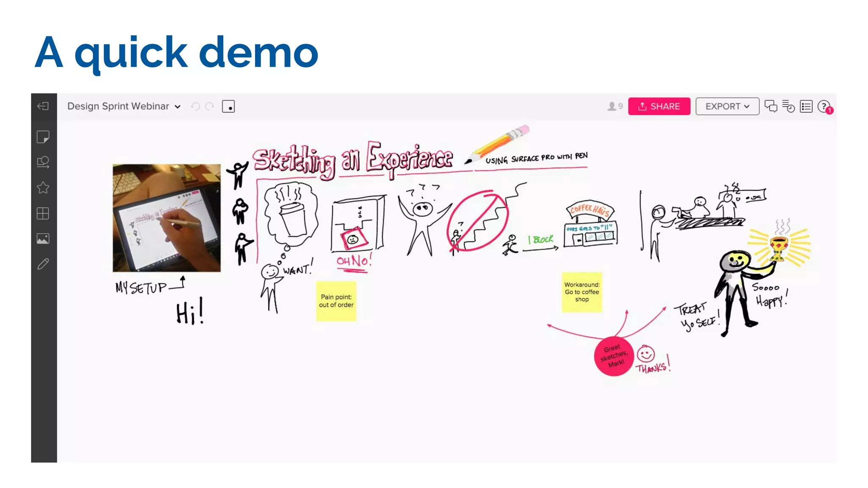
Task: Click the redo arrow
Action: tap(209, 106)
